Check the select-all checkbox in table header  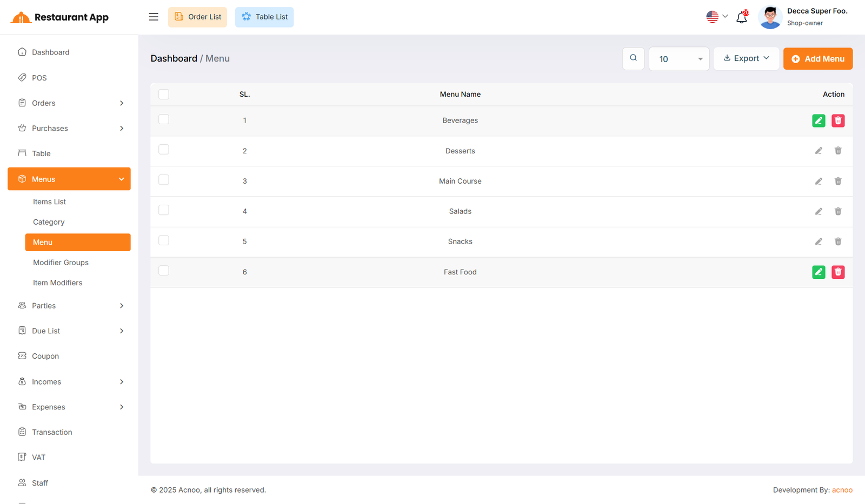coord(164,95)
